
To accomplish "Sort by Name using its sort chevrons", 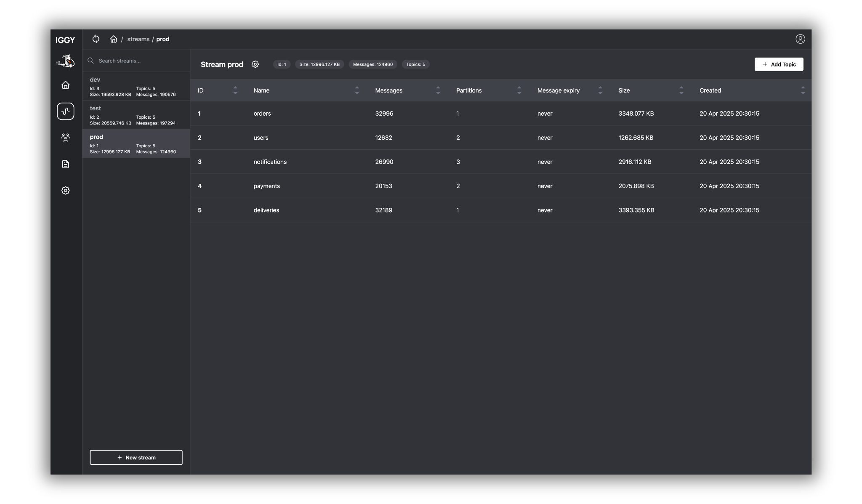I will pos(356,90).
